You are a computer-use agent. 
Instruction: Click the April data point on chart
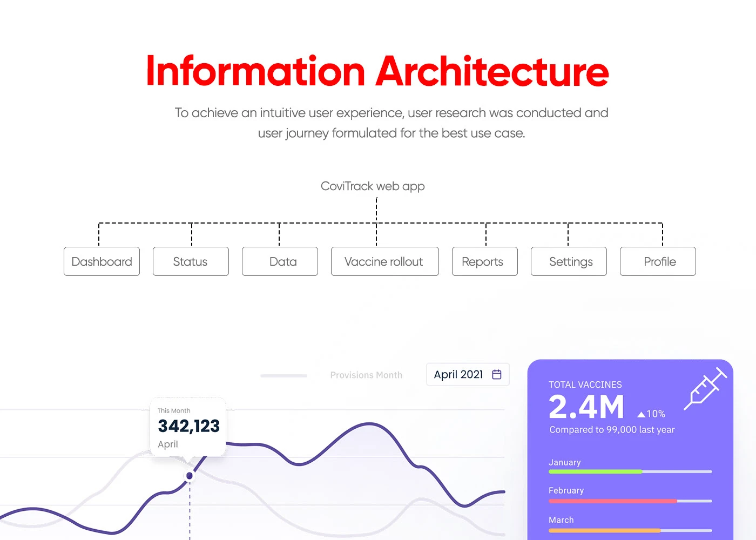(190, 476)
